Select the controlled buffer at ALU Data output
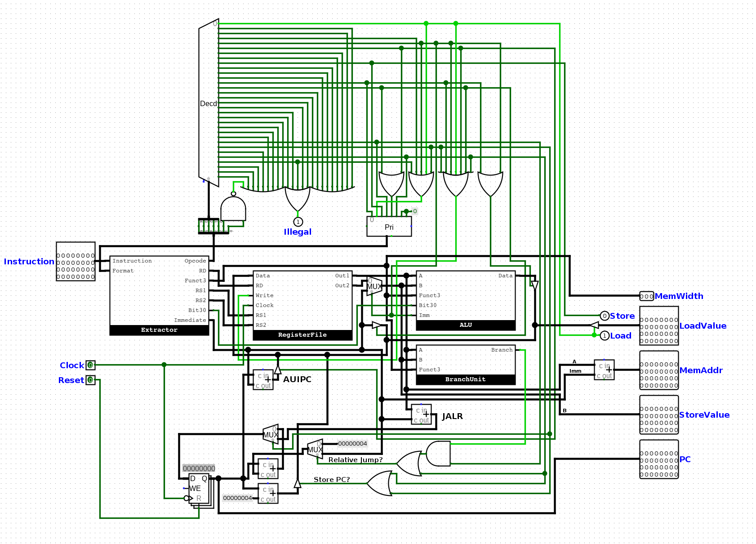 535,285
